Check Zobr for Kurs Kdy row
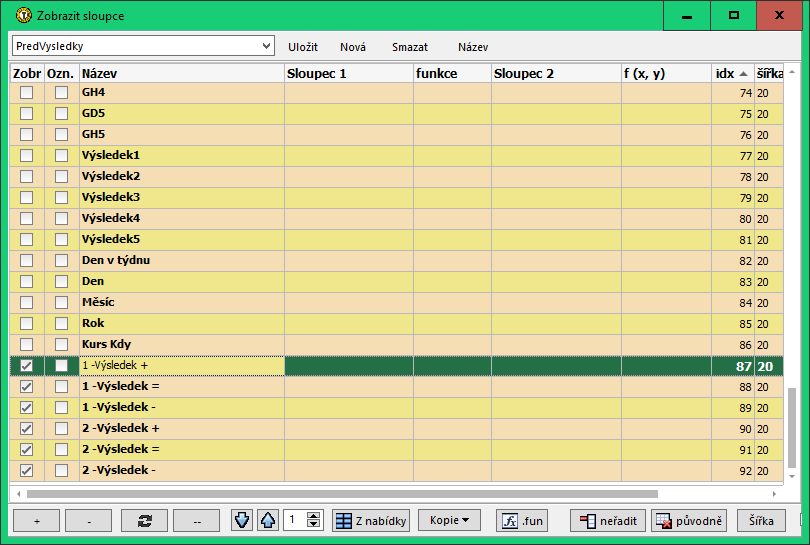The image size is (810, 545). coord(26,345)
